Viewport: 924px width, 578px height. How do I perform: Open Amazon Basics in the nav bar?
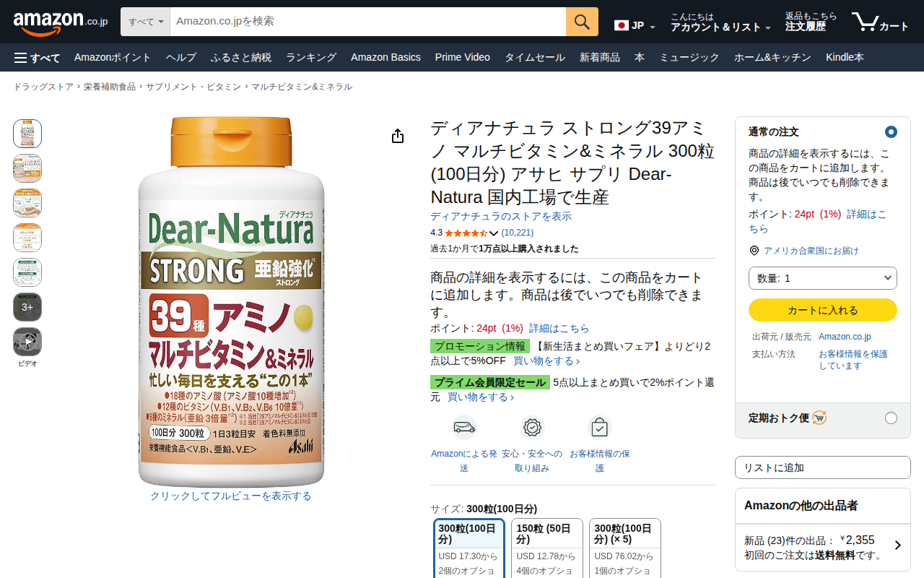(x=385, y=58)
